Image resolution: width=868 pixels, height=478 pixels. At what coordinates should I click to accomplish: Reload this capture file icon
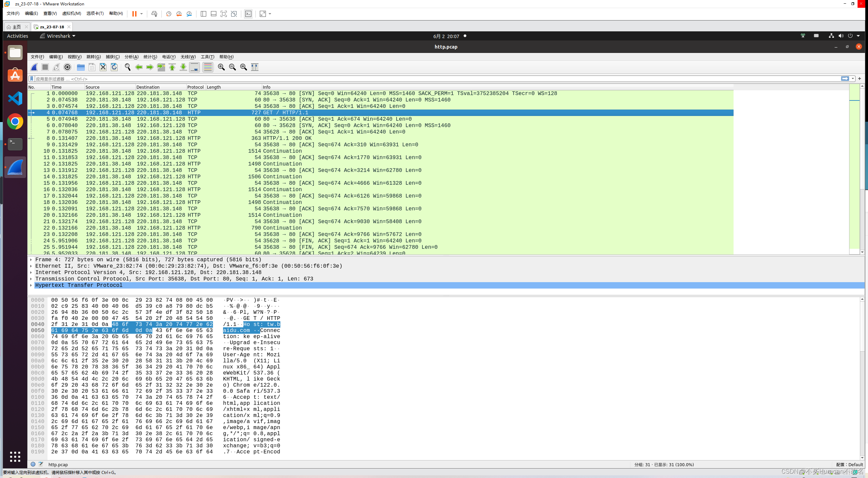(x=114, y=67)
